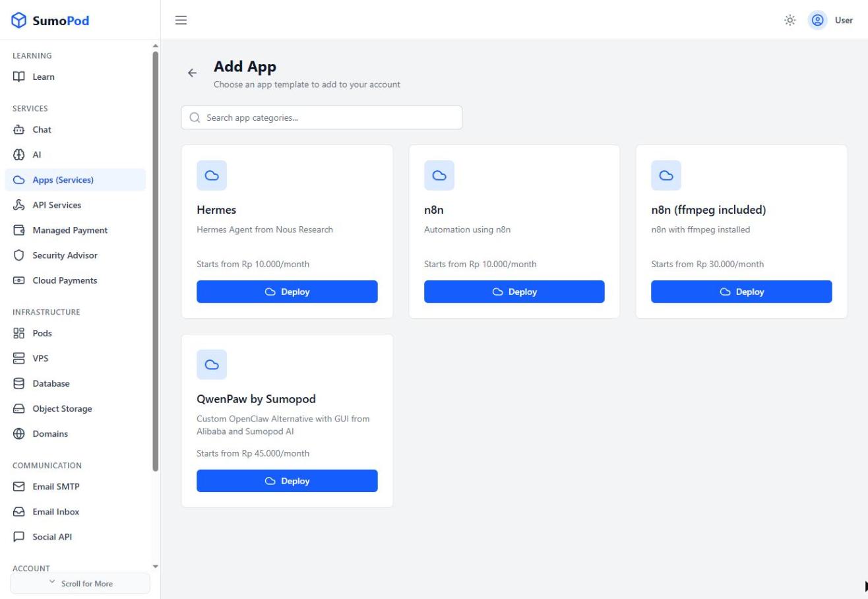Deploy QwenPaw by Sumopod app

287,481
